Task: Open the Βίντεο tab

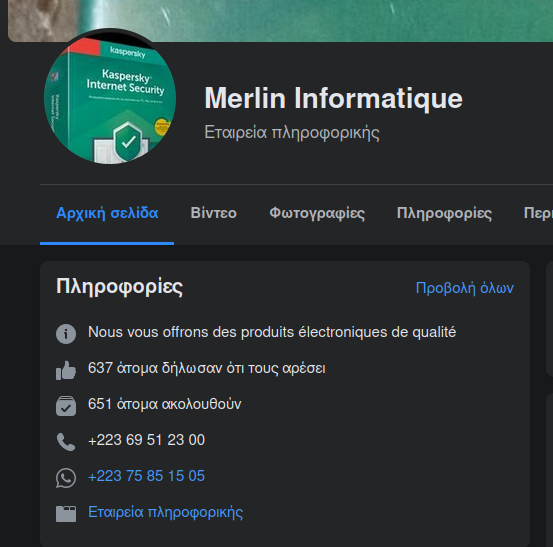Action: [x=213, y=213]
